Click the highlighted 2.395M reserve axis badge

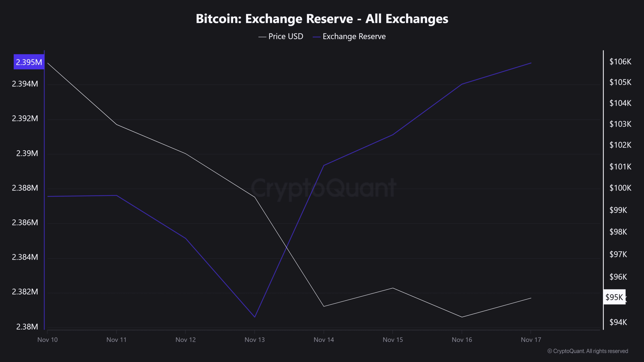[x=29, y=62]
